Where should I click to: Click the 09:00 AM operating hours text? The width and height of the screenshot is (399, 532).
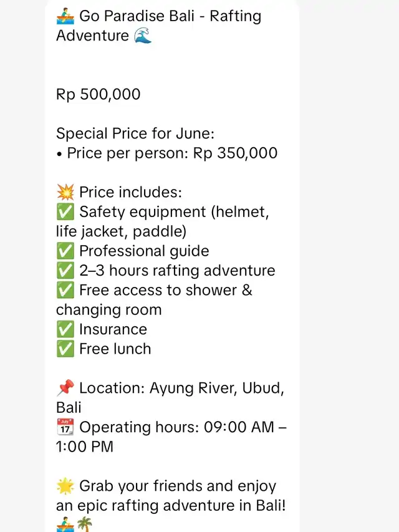(x=239, y=427)
